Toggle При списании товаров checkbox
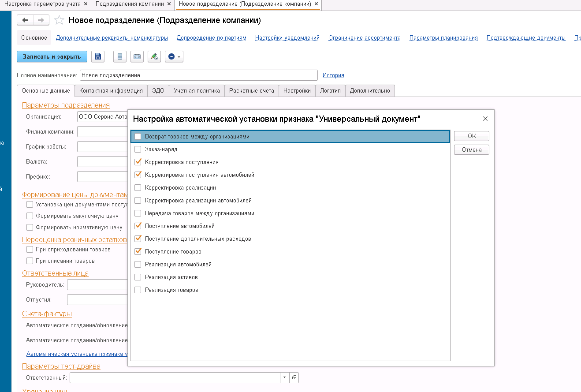581x392 pixels. click(x=30, y=261)
